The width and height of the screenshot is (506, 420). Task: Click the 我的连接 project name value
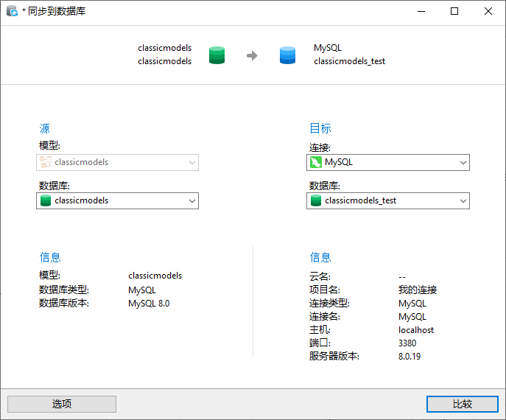point(418,290)
